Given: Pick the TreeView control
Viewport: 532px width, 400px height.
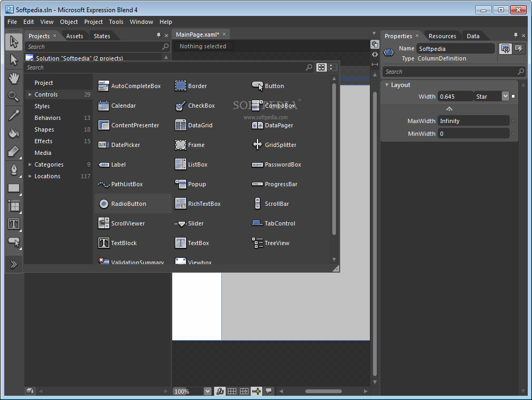Looking at the screenshot, I should pos(271,243).
